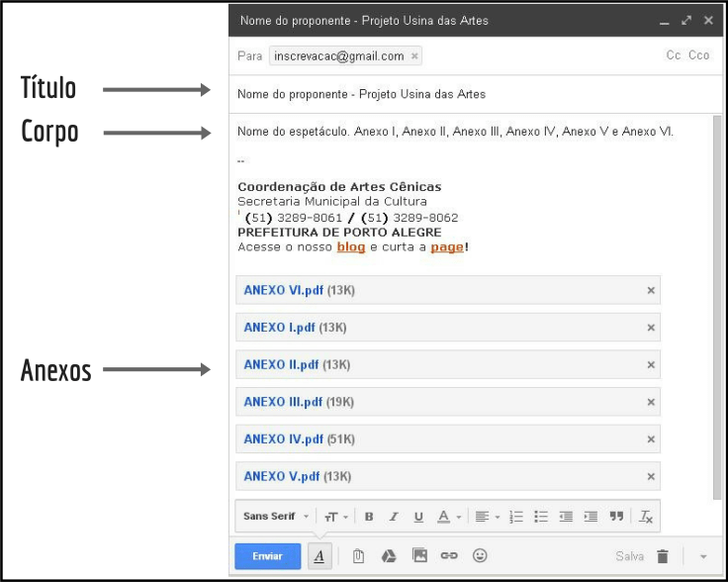Click the Enviar send button
728x582 pixels.
[267, 556]
